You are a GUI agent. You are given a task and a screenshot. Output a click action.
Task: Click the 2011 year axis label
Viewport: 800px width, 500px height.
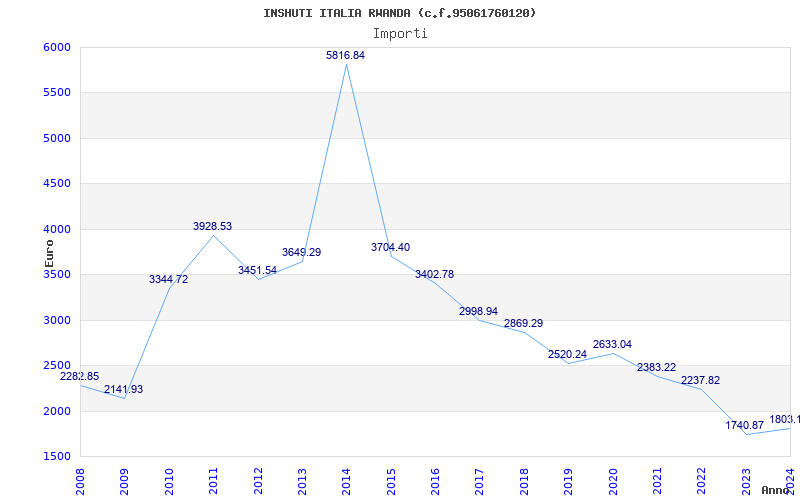coord(213,482)
